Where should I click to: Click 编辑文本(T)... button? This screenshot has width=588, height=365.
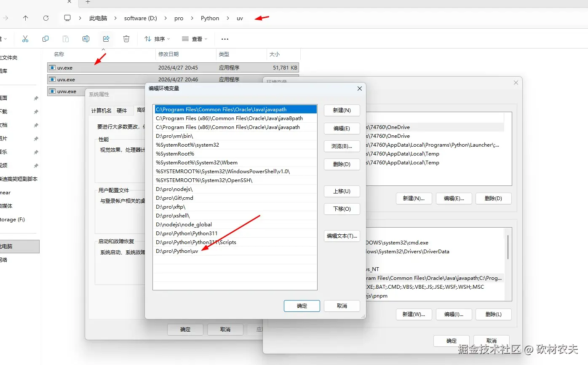pos(342,236)
